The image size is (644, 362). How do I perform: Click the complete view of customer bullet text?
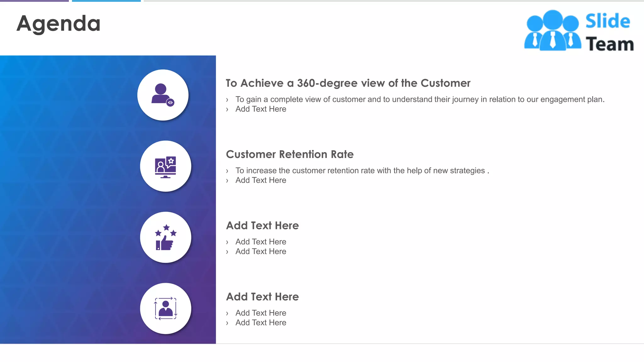pos(419,99)
